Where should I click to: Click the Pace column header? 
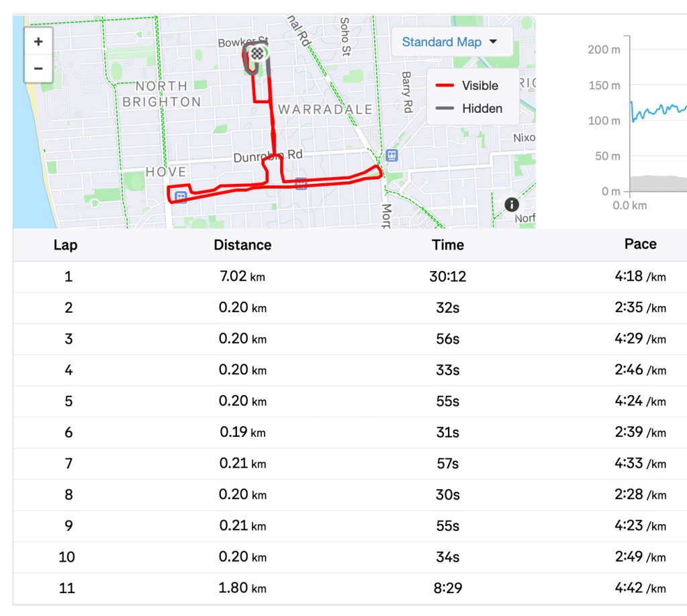640,244
